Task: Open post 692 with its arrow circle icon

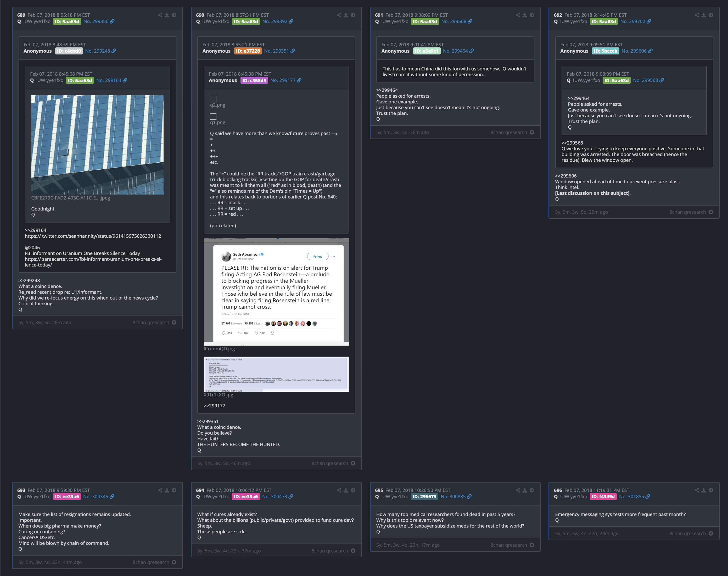Action: coord(711,15)
